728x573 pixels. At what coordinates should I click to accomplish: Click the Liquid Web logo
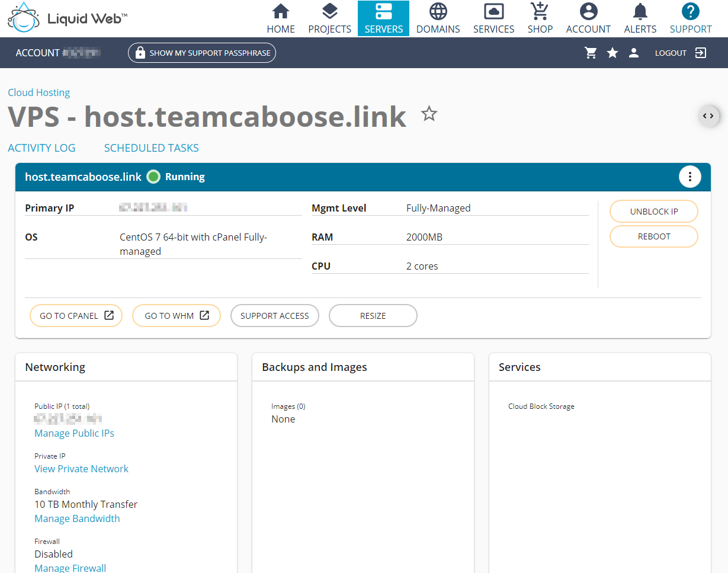pyautogui.click(x=67, y=18)
